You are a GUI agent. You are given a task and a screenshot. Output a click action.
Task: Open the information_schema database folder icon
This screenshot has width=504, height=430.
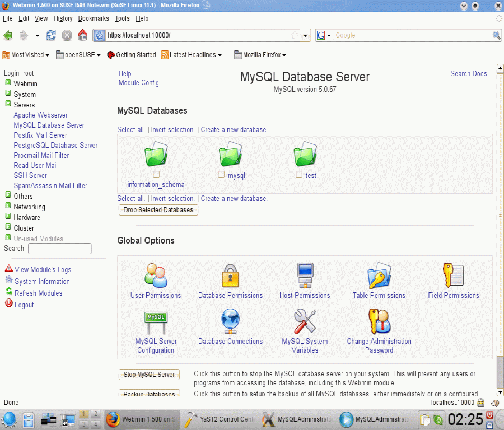(x=156, y=154)
